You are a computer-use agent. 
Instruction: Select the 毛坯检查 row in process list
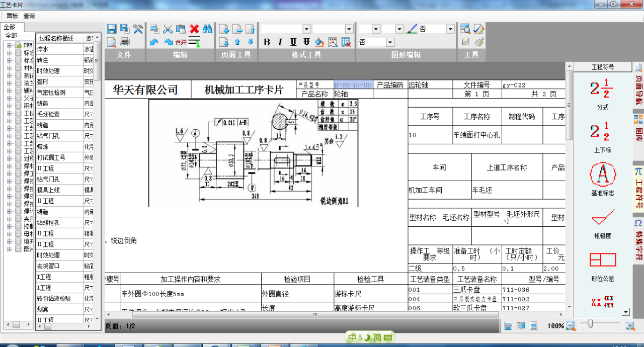(x=65, y=114)
